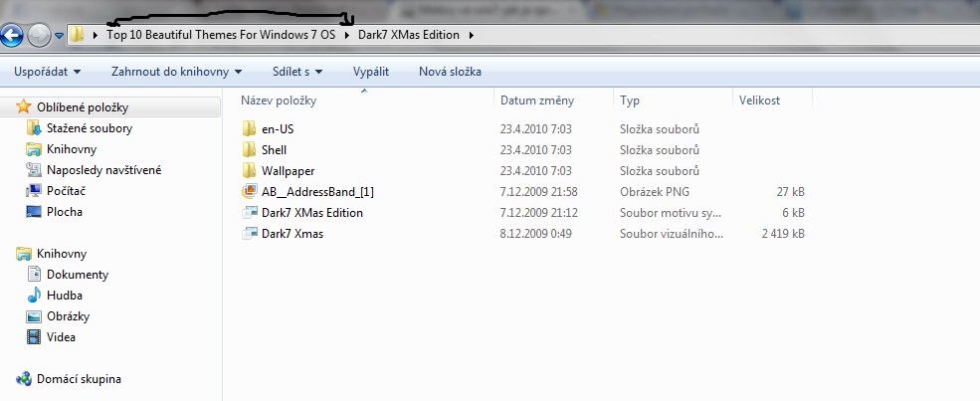Open the Uspořádat dropdown menu
The width and height of the screenshot is (980, 401).
pyautogui.click(x=47, y=72)
